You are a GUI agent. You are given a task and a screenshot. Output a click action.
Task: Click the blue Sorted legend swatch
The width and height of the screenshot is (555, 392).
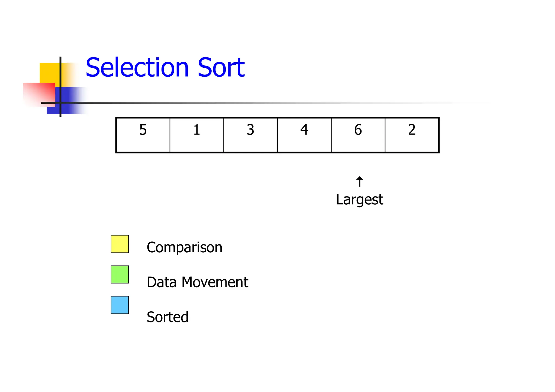coord(120,305)
